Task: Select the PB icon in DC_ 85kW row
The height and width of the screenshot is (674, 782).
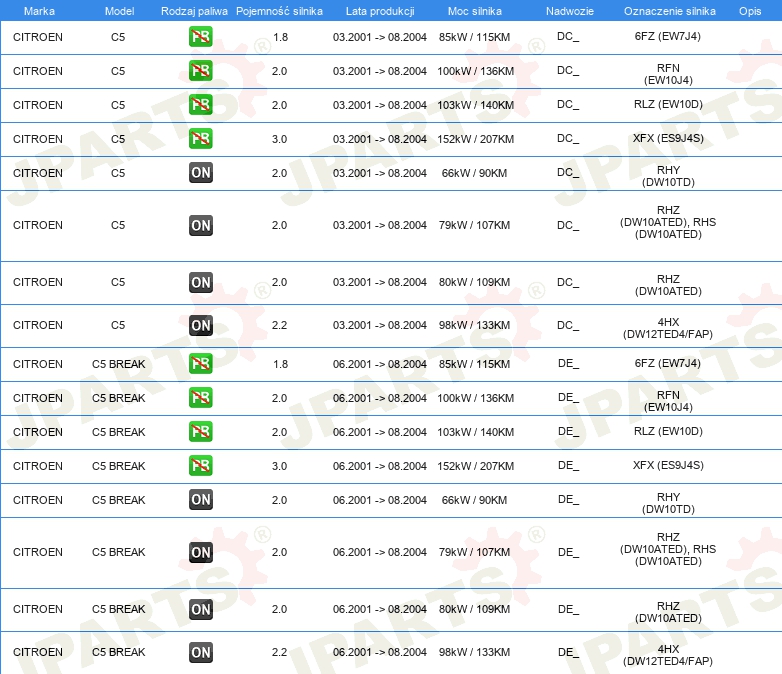Action: point(201,37)
